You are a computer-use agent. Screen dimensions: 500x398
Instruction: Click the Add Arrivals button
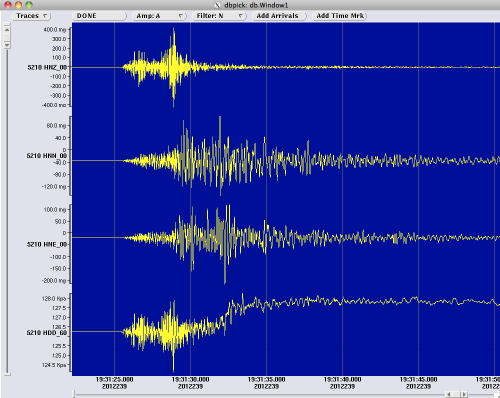[279, 16]
